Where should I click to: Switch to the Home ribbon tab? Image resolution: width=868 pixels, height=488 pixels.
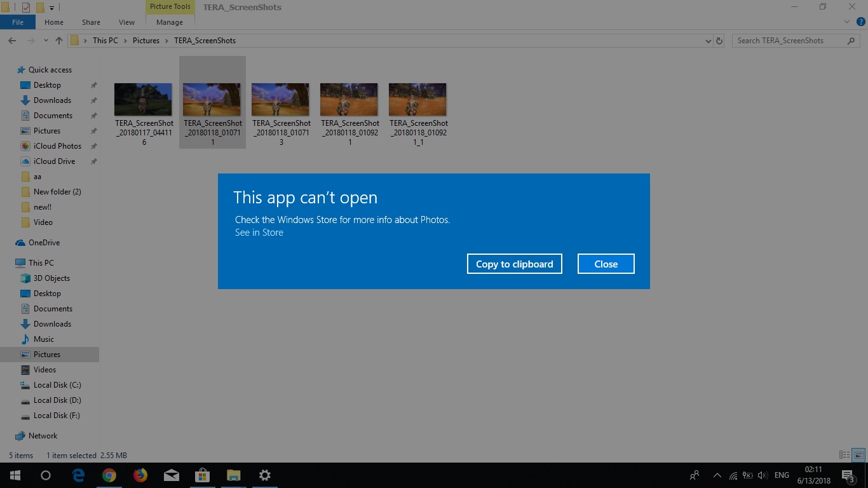(x=54, y=22)
